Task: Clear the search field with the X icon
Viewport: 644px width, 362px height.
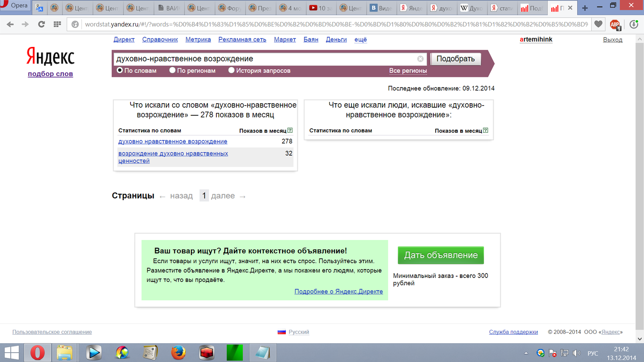Action: pos(420,59)
